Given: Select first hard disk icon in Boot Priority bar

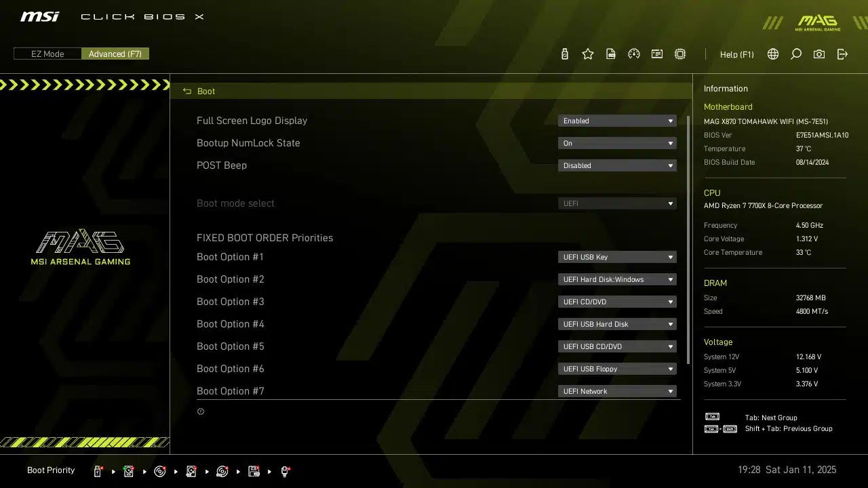Looking at the screenshot, I should coord(128,471).
